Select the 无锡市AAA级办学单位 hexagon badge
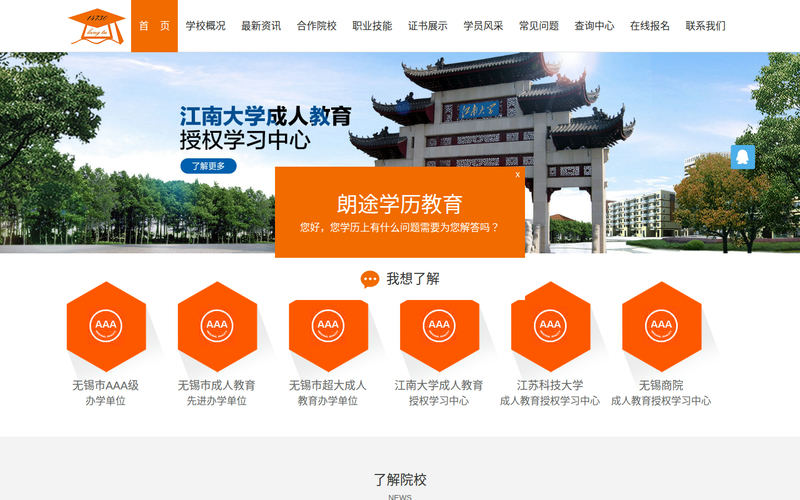 tap(106, 327)
